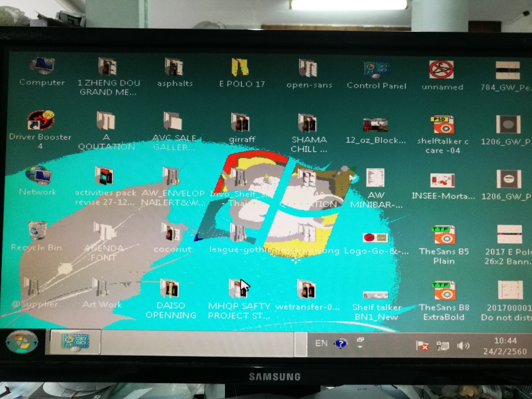
Task: Open the Control Panel icon
Action: tap(376, 70)
